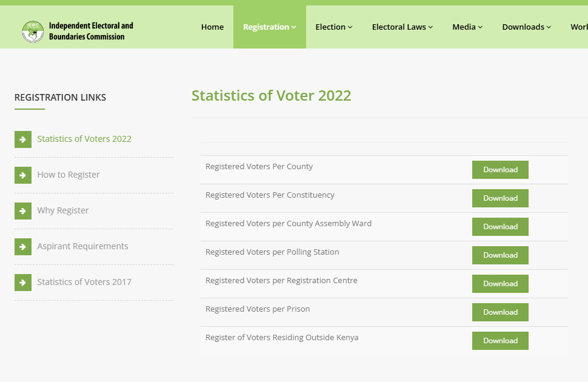Download Registered Voters per Prison
588x382 pixels.
tap(499, 312)
